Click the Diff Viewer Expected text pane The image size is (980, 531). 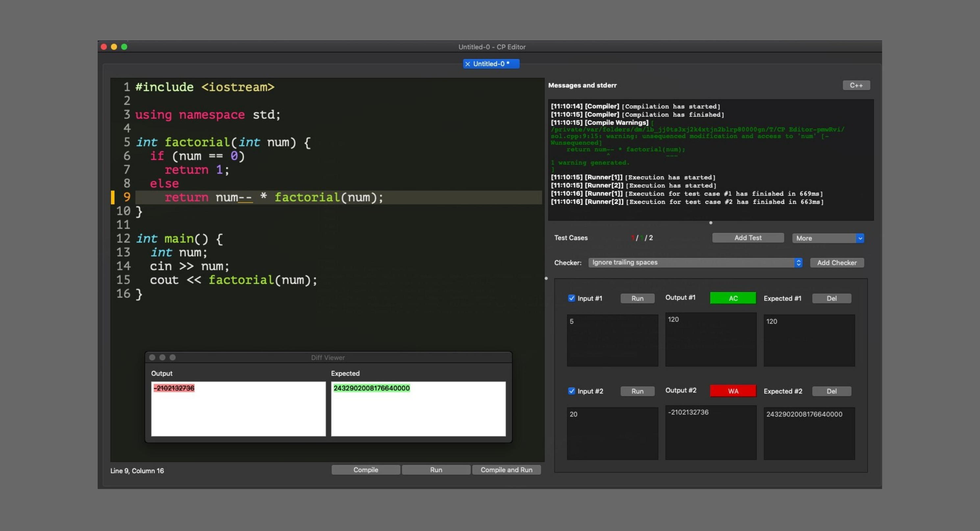(418, 409)
